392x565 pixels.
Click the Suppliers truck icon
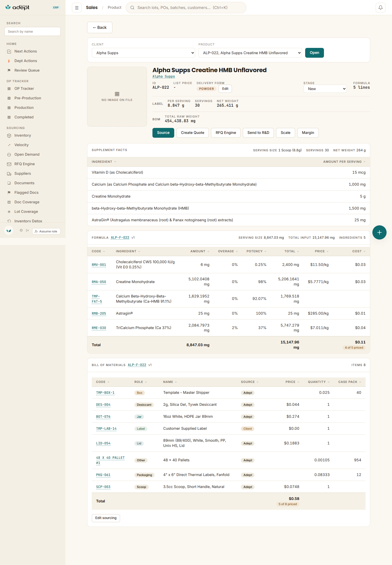click(9, 174)
